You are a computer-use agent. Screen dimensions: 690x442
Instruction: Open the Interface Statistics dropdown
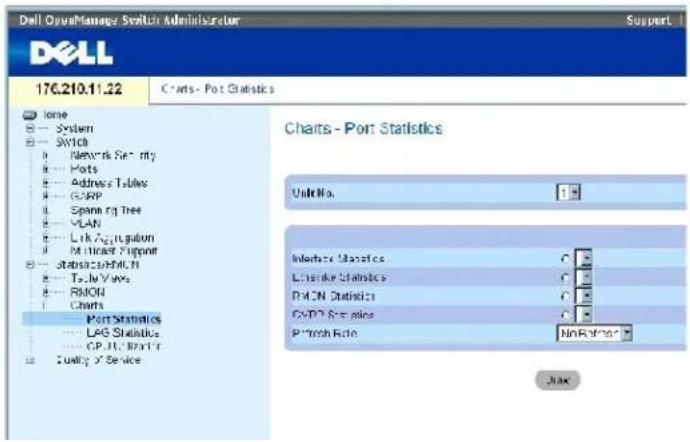[x=584, y=259]
